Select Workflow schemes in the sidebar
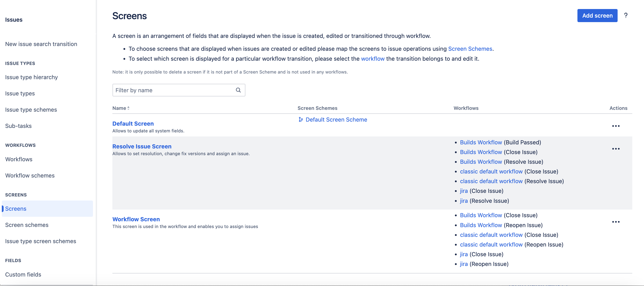 point(30,175)
